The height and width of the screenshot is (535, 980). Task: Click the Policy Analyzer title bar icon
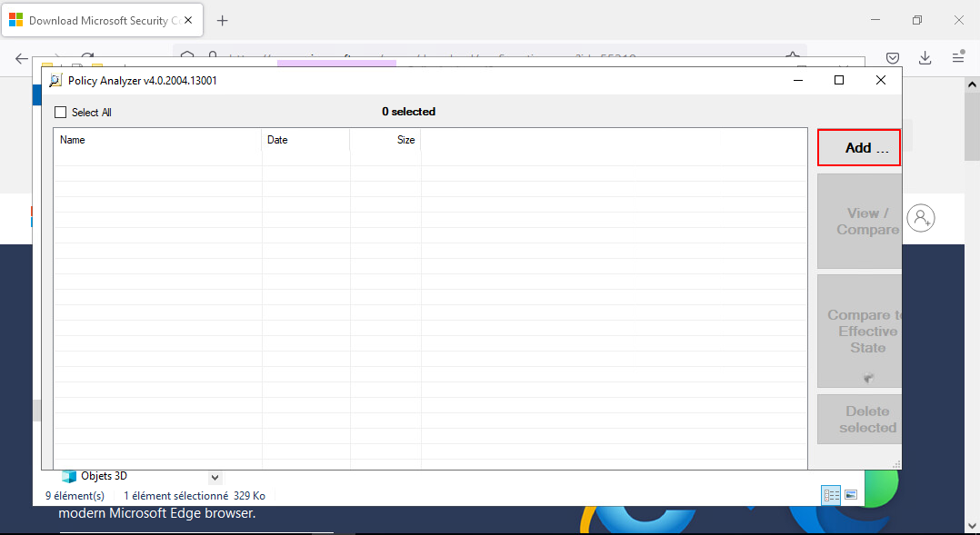coord(55,80)
